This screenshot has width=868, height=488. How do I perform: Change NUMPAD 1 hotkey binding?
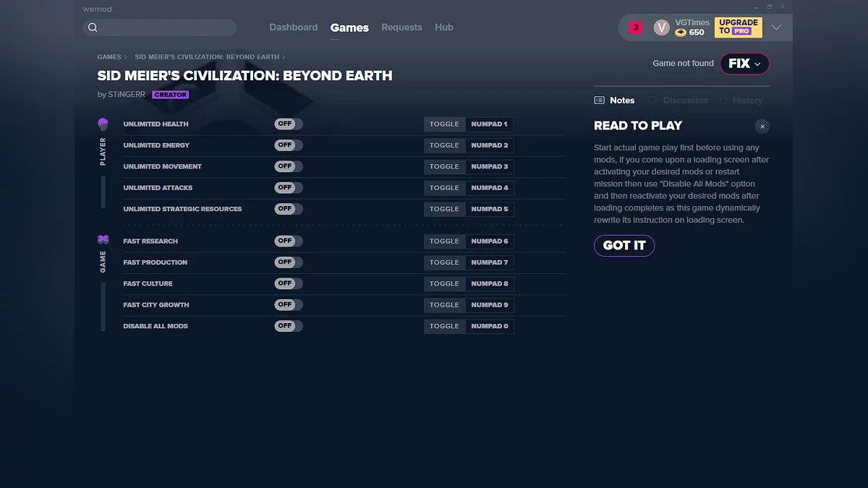click(490, 124)
